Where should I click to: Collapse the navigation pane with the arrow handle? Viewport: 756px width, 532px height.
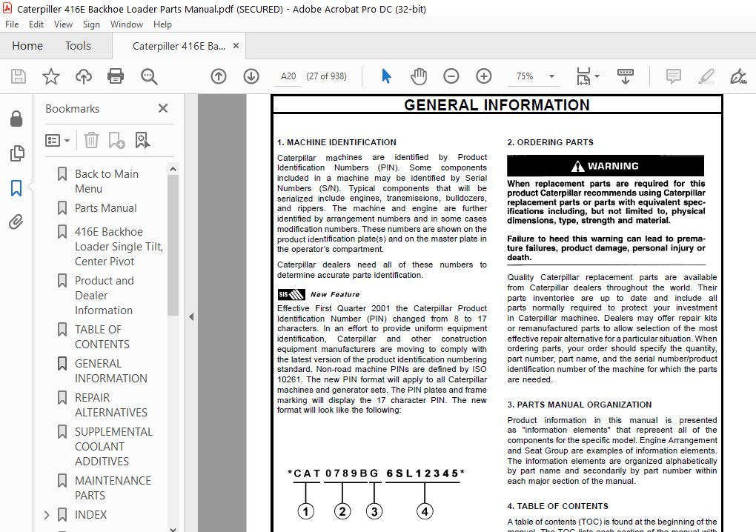191,316
